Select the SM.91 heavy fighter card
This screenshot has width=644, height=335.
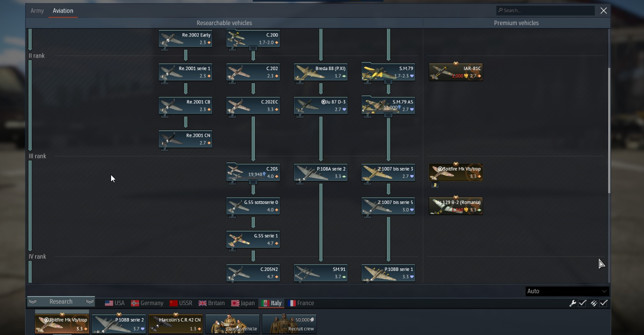pos(321,273)
